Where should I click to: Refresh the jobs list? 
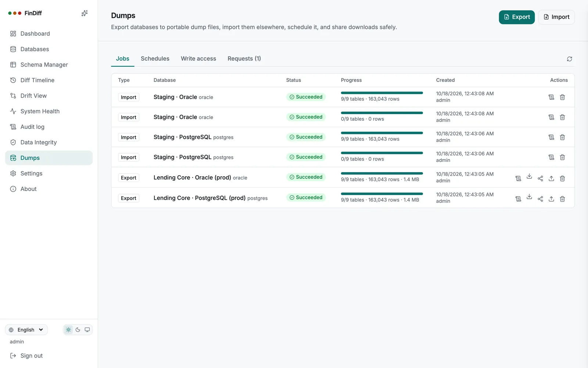[x=569, y=59]
